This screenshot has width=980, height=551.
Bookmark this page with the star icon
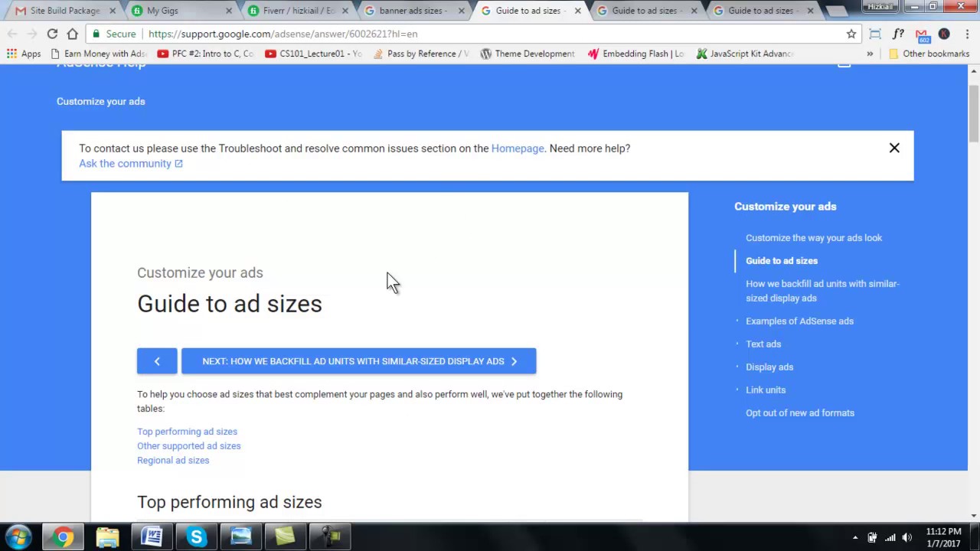pyautogui.click(x=851, y=34)
